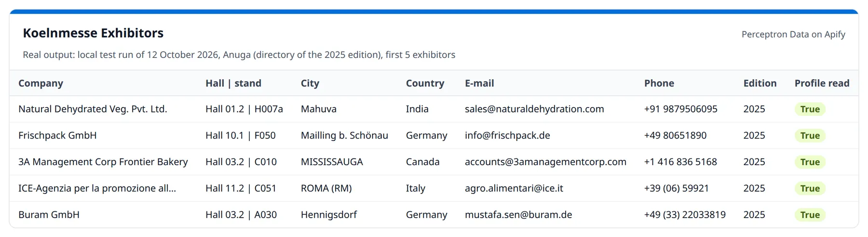The image size is (868, 237).
Task: Click phone number +49 80651890
Action: [x=676, y=136]
